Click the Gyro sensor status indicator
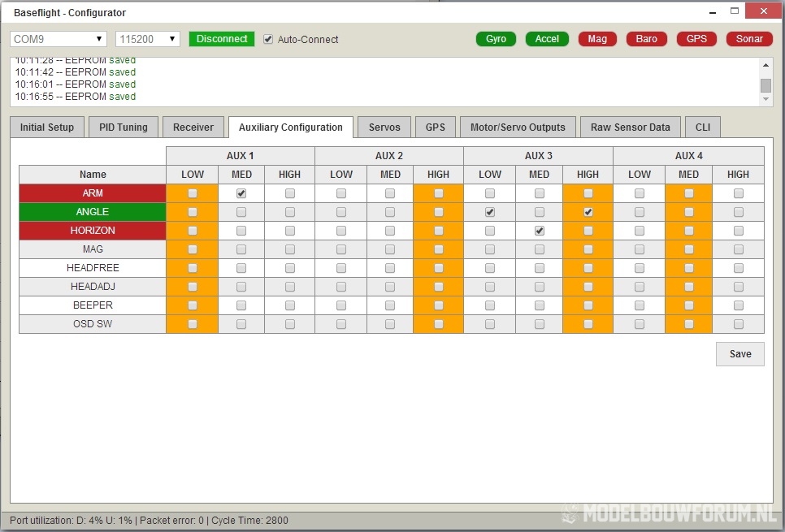This screenshot has height=532, width=785. point(496,39)
